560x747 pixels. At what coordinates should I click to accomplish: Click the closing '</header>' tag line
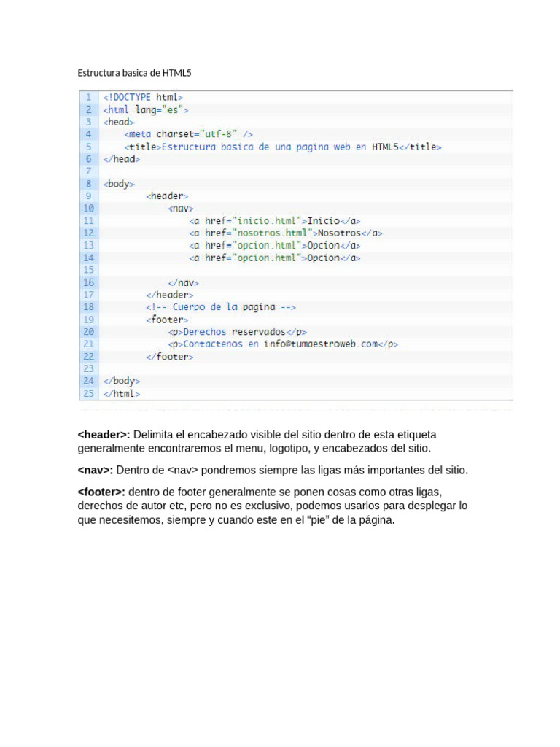tap(169, 295)
